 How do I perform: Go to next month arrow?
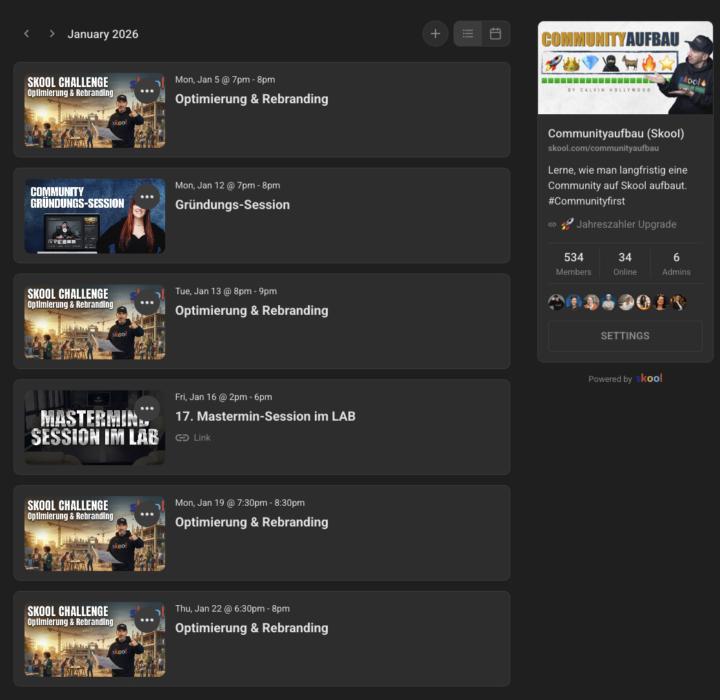[x=51, y=34]
